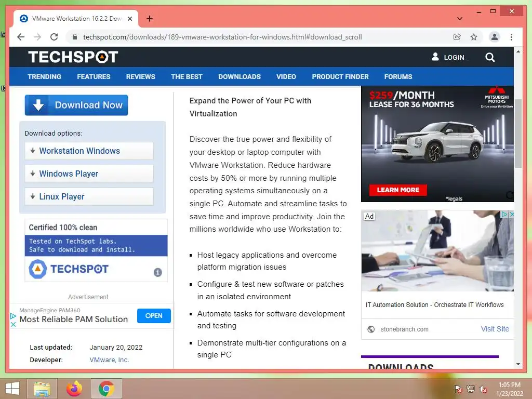Viewport: 532px width, 399px height.
Task: Click the 'January 20, 2022' date text
Action: point(116,348)
